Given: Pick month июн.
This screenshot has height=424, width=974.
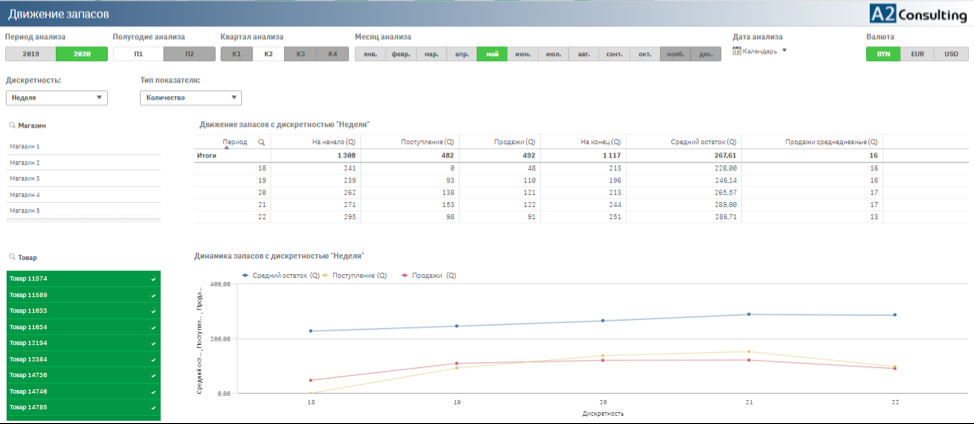Looking at the screenshot, I should pos(522,54).
